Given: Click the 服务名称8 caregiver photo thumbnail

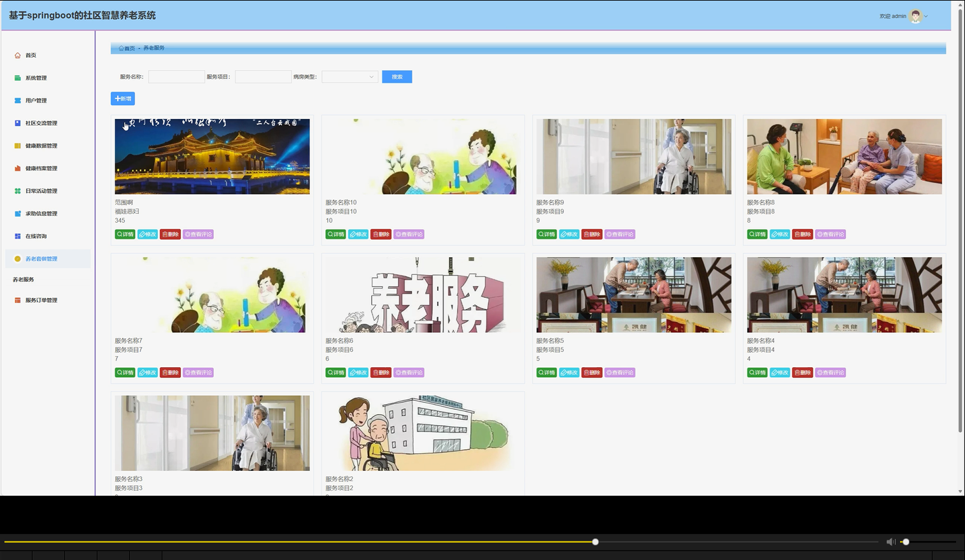Looking at the screenshot, I should click(x=844, y=157).
